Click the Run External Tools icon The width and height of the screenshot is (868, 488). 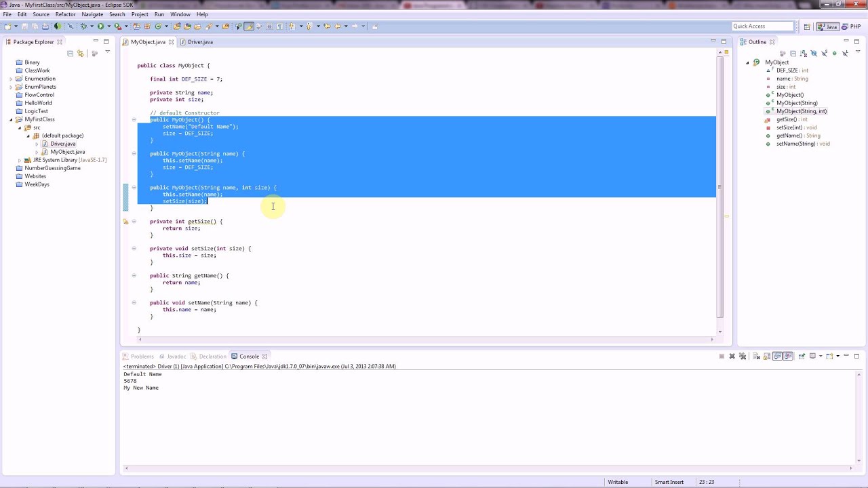[x=117, y=26]
